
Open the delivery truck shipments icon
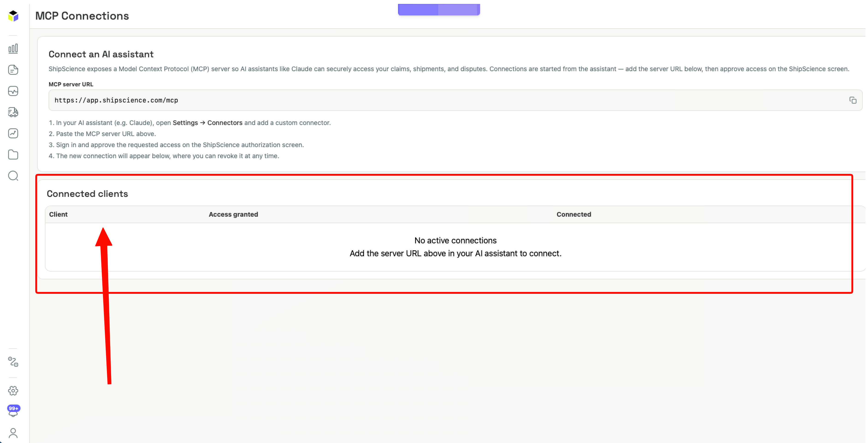(x=13, y=112)
